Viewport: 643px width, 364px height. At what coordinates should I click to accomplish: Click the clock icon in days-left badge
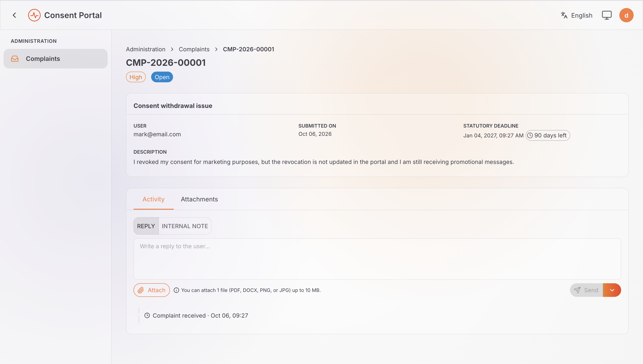click(x=530, y=135)
